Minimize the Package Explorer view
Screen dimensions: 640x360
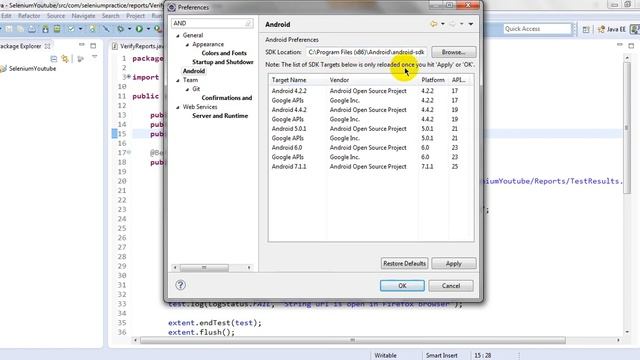82,44
